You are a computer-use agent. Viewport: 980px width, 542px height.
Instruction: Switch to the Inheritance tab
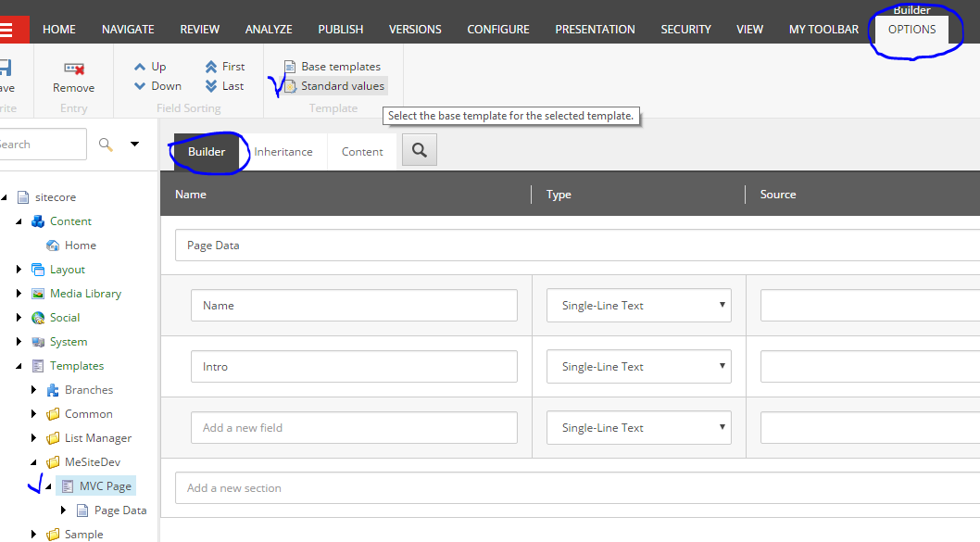(x=283, y=152)
